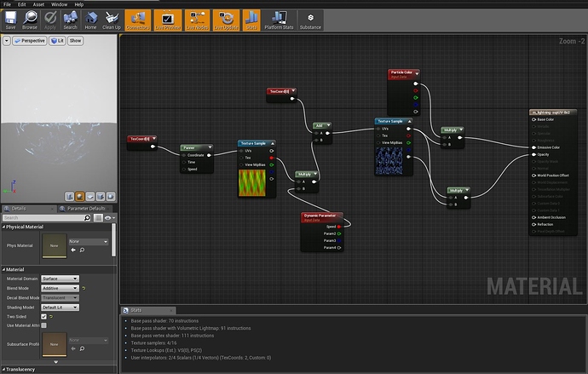Open Material Domain Surface dropdown

[x=60, y=279]
